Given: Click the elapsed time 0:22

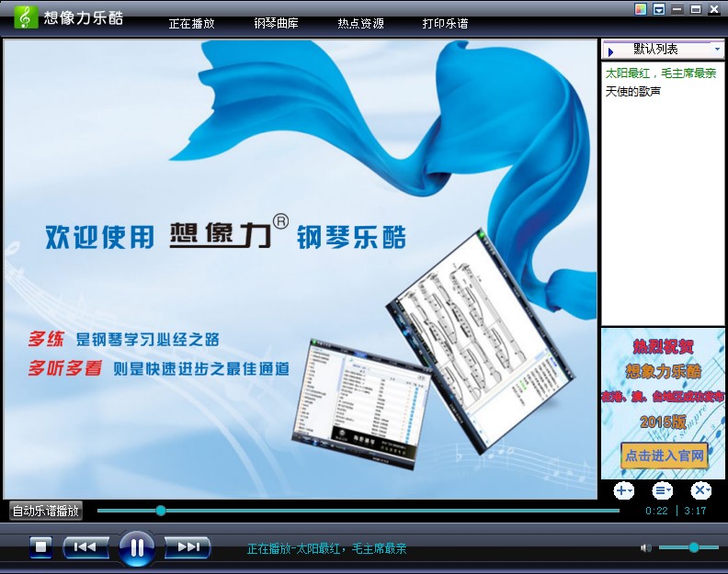Looking at the screenshot, I should (656, 511).
